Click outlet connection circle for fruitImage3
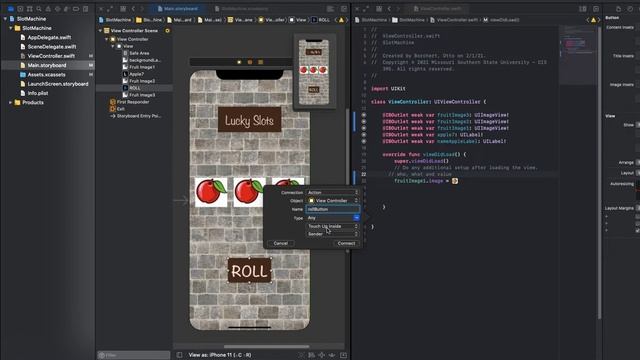 click(364, 115)
